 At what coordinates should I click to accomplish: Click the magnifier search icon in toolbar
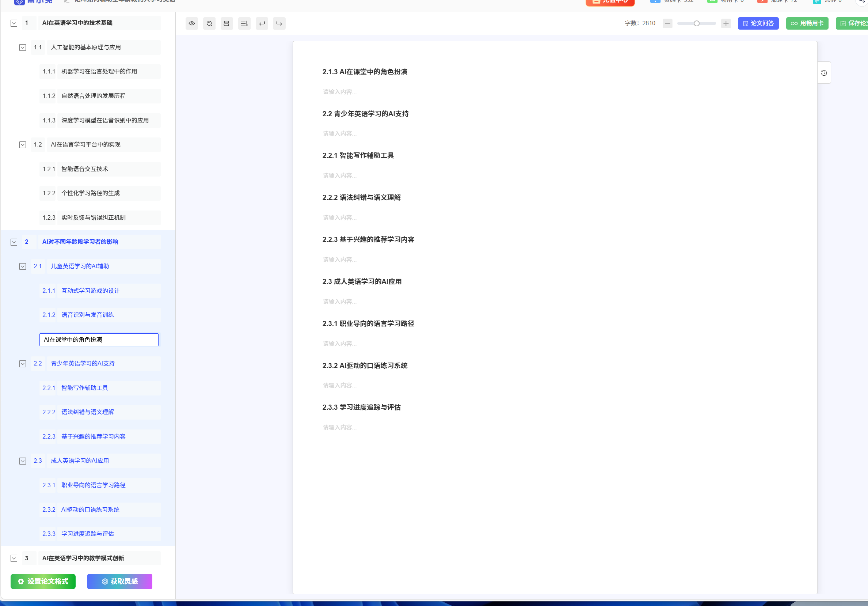209,23
